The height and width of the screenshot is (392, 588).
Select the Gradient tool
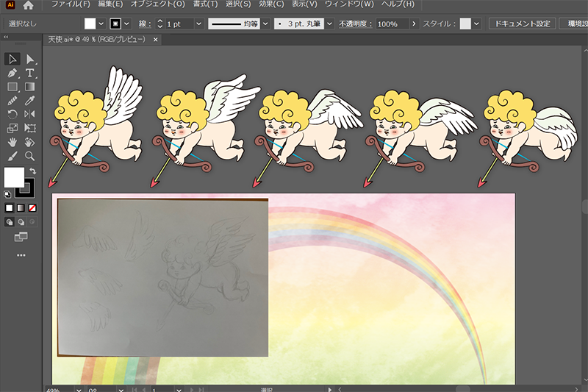[30, 87]
